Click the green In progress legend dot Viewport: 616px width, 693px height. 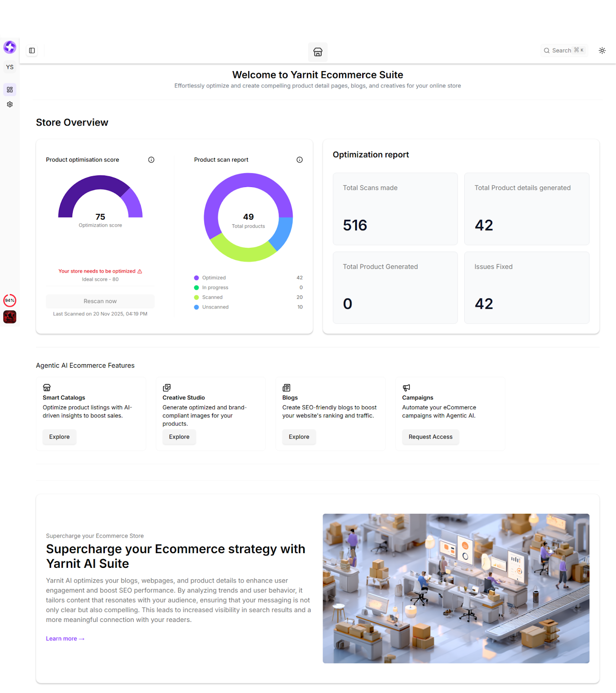[x=197, y=288]
